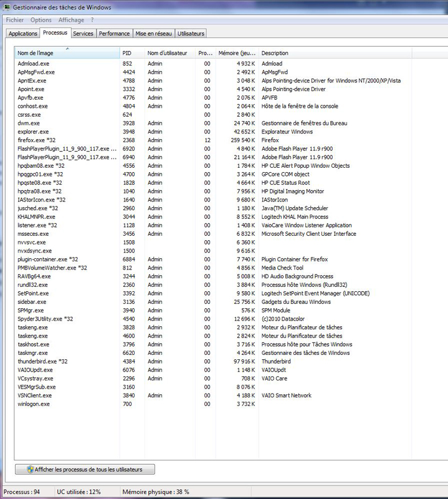This screenshot has width=448, height=499.
Task: Switch to the Applications tab
Action: (x=23, y=34)
